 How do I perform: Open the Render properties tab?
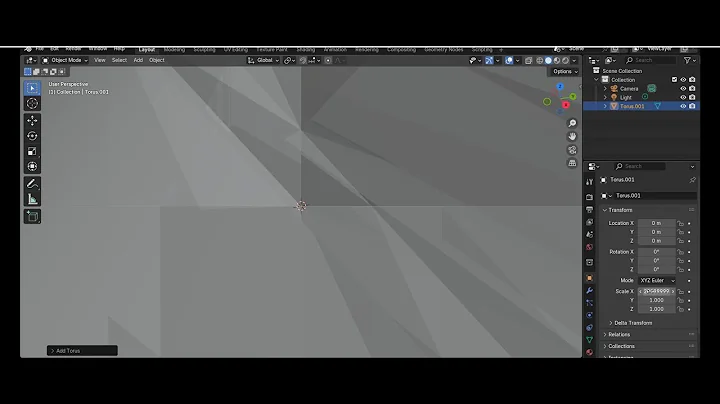point(590,197)
